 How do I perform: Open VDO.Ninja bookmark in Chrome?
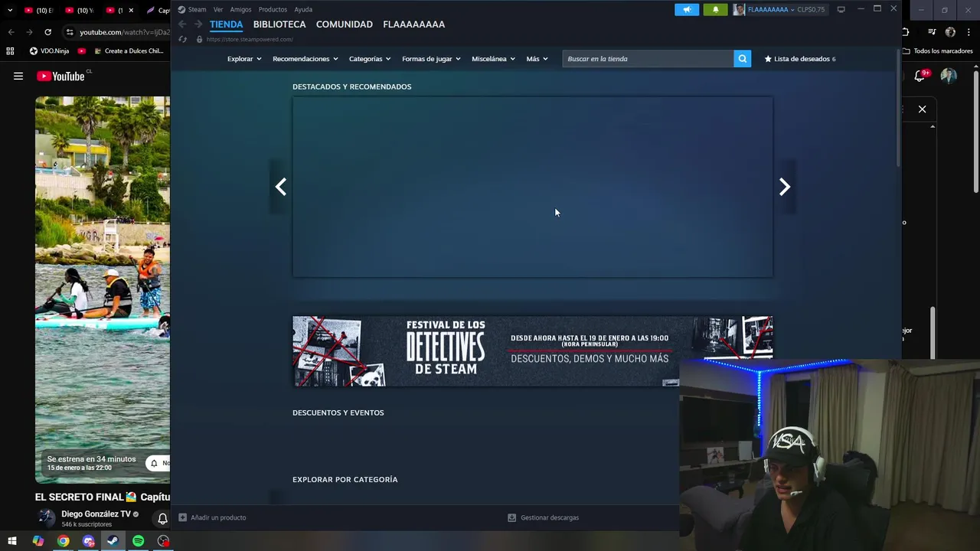pyautogui.click(x=49, y=51)
